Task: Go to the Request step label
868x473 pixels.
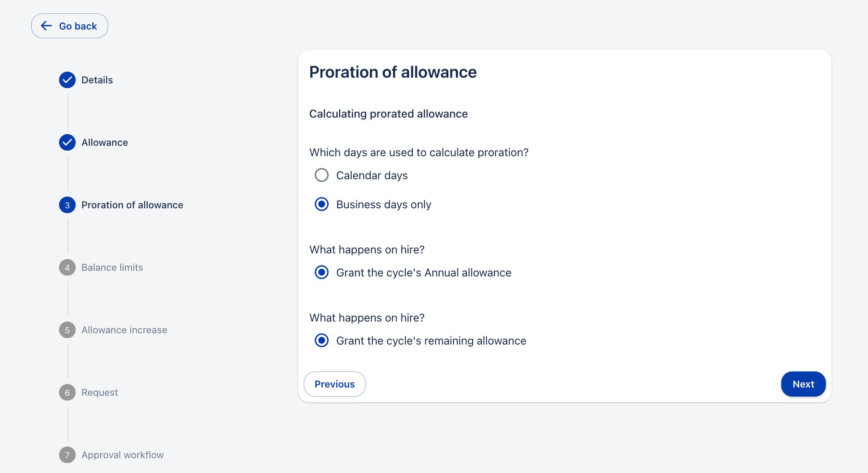Action: 99,392
